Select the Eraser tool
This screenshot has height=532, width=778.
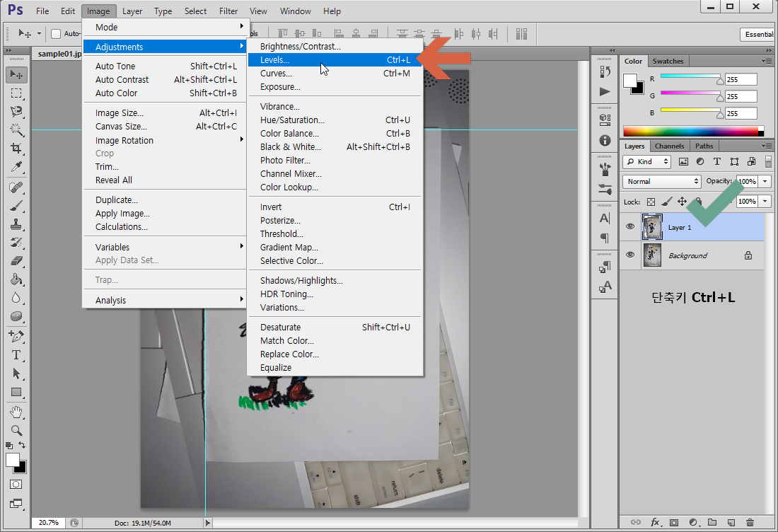[16, 261]
